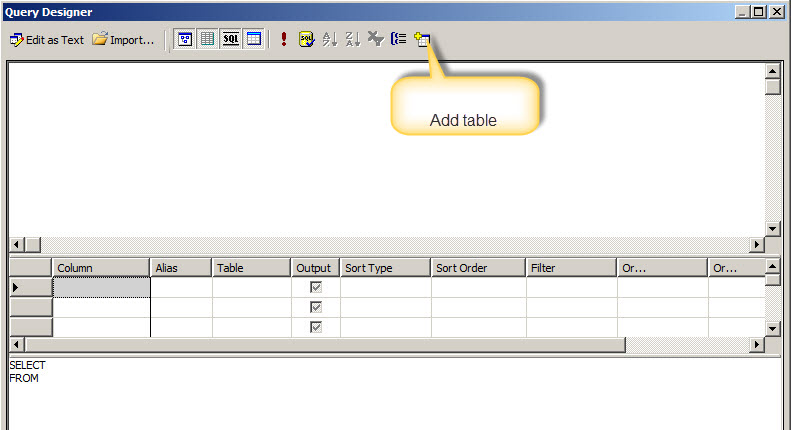Click the Edit as Text button
Image resolution: width=791 pixels, height=430 pixels.
coord(46,39)
